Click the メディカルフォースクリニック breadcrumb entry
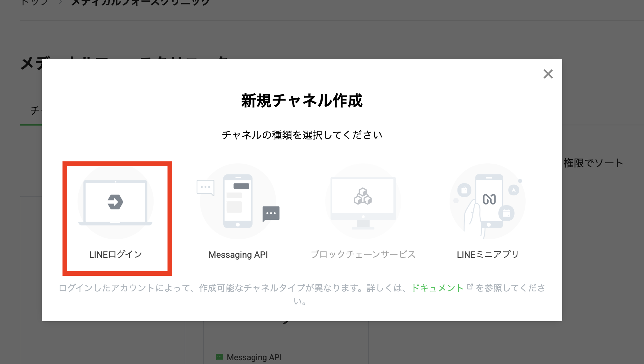Screen dimensions: 644x364 (x=136, y=3)
